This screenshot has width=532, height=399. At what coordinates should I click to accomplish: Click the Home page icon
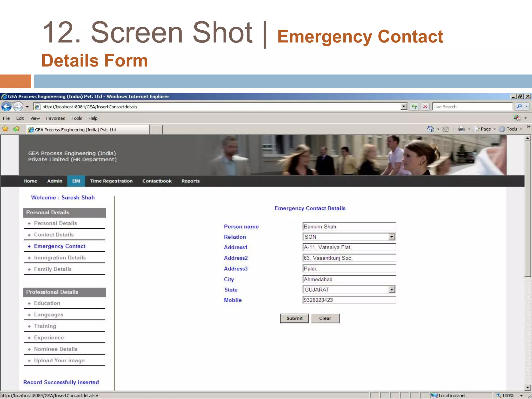430,129
